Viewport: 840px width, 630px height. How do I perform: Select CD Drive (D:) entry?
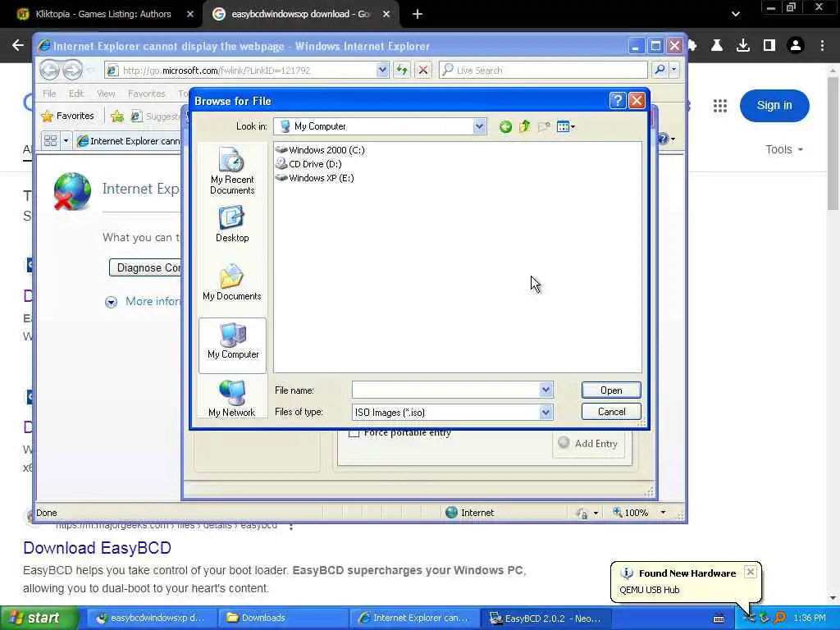308,164
